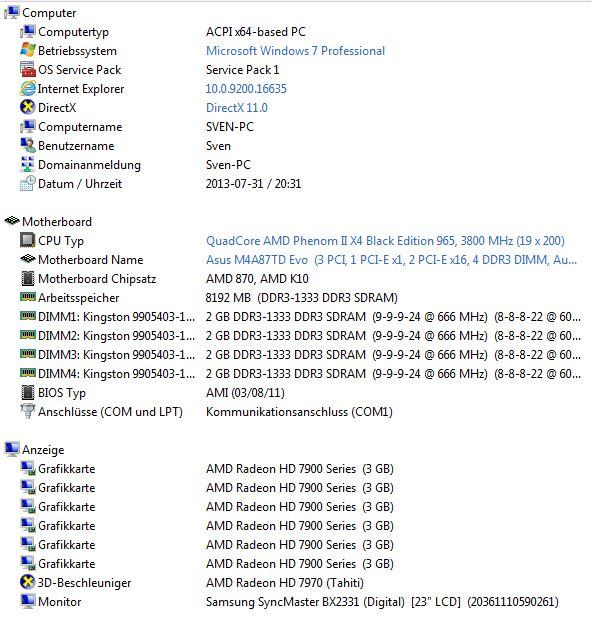The width and height of the screenshot is (592, 624).
Task: Select the Computername row icon
Action: pos(27,127)
